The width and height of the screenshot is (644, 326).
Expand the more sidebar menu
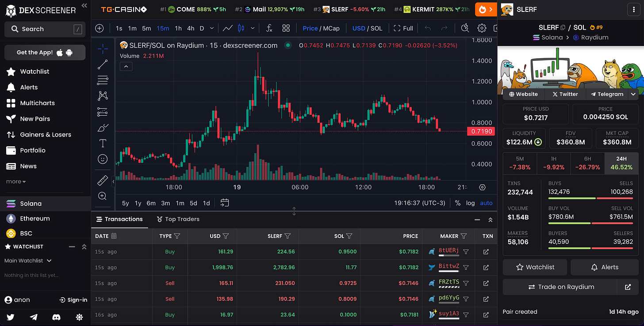[x=16, y=182]
